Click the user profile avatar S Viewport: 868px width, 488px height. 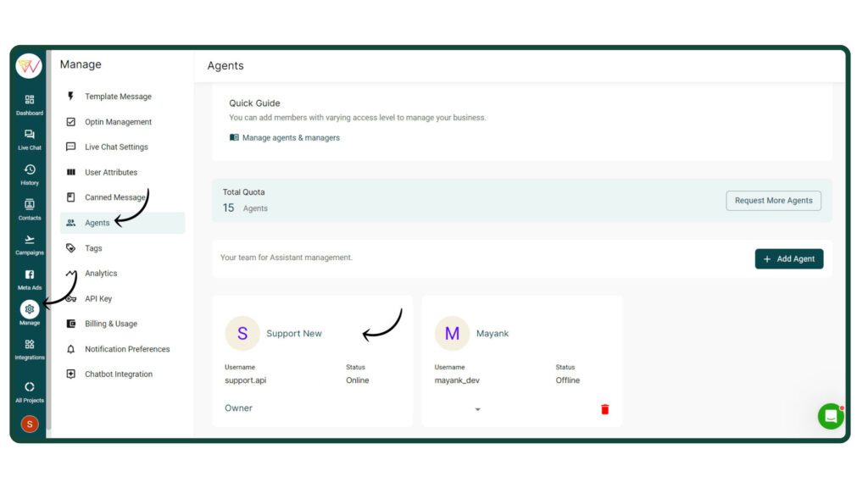(30, 424)
